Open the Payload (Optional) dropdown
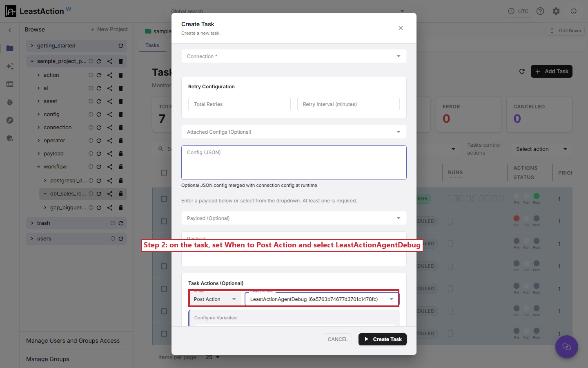This screenshot has height=368, width=588. tap(294, 218)
